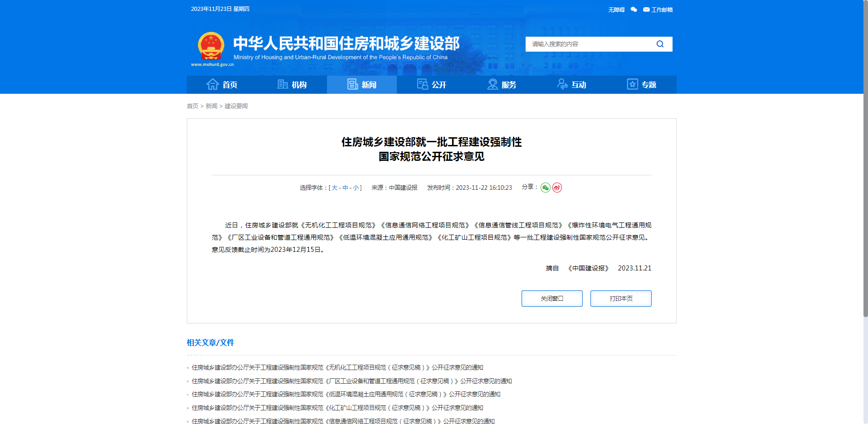Click the 打印本页 button
The width and height of the screenshot is (868, 424).
coord(621,299)
